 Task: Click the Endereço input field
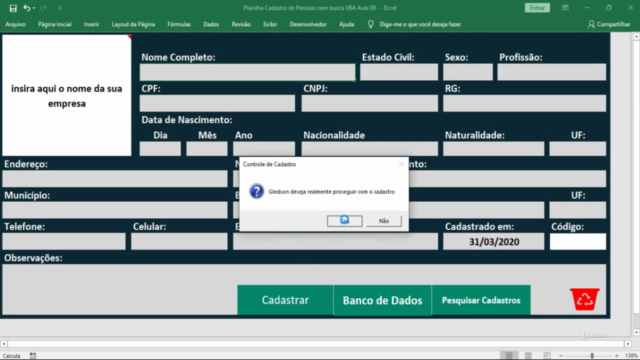pos(115,179)
